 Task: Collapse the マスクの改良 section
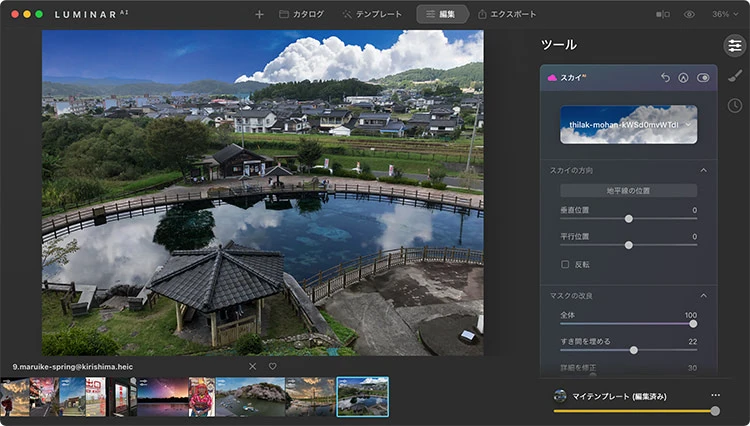coord(703,296)
